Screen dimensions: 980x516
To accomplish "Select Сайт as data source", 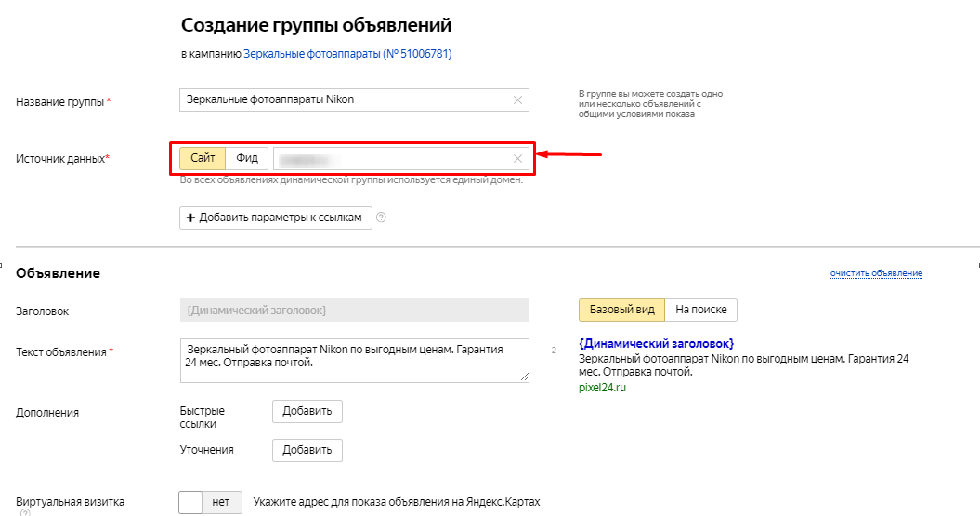I will pyautogui.click(x=203, y=158).
